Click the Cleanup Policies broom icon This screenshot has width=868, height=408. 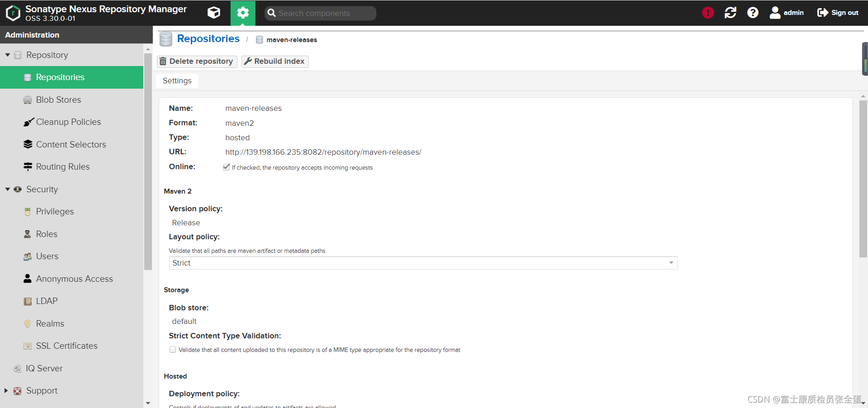tap(28, 122)
